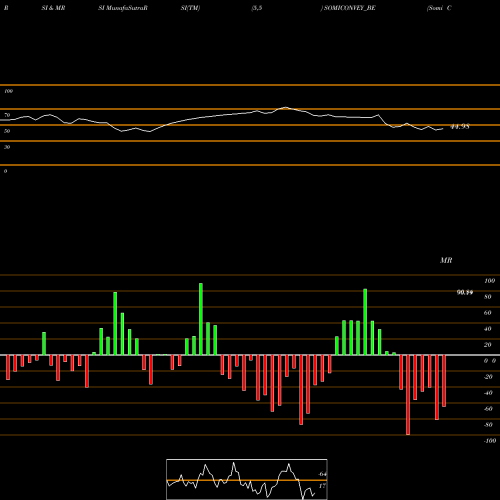
Task: Click the 100 label on right MR axis
Action: tap(489, 281)
